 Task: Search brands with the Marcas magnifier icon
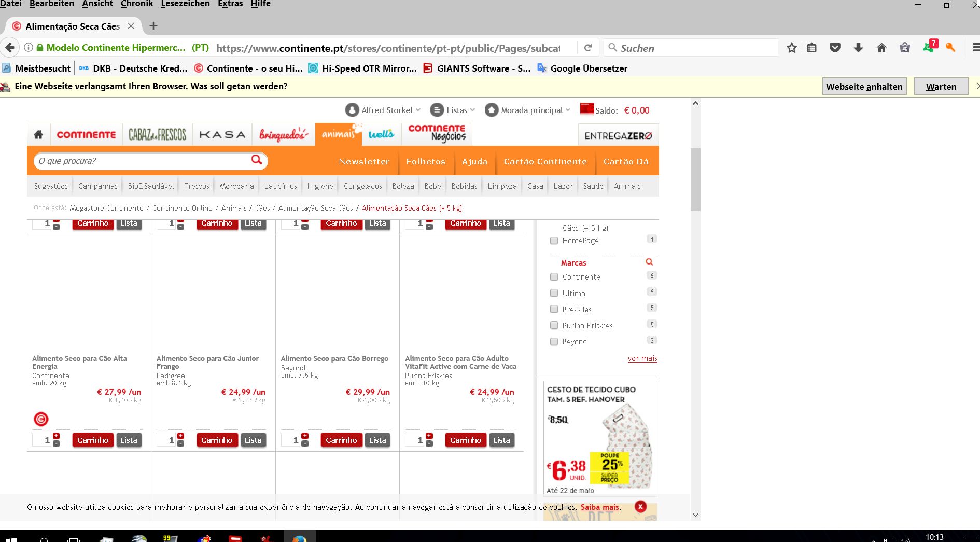point(649,262)
